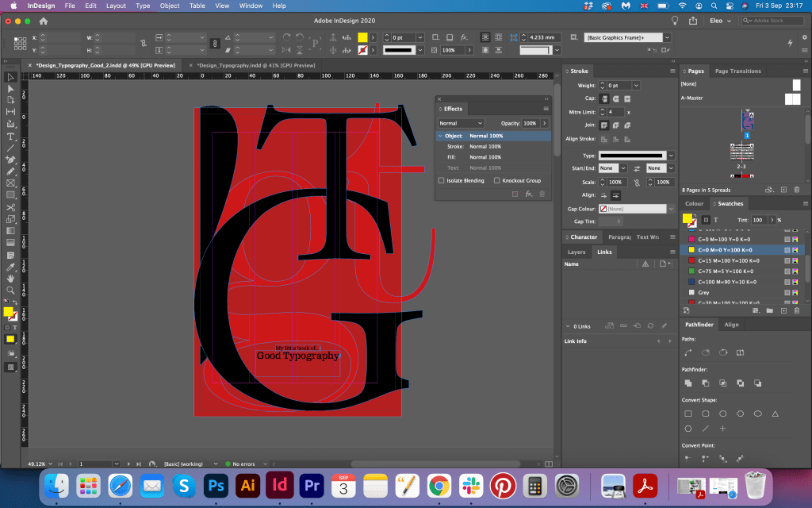
Task: Select the Type tool
Action: click(x=10, y=136)
